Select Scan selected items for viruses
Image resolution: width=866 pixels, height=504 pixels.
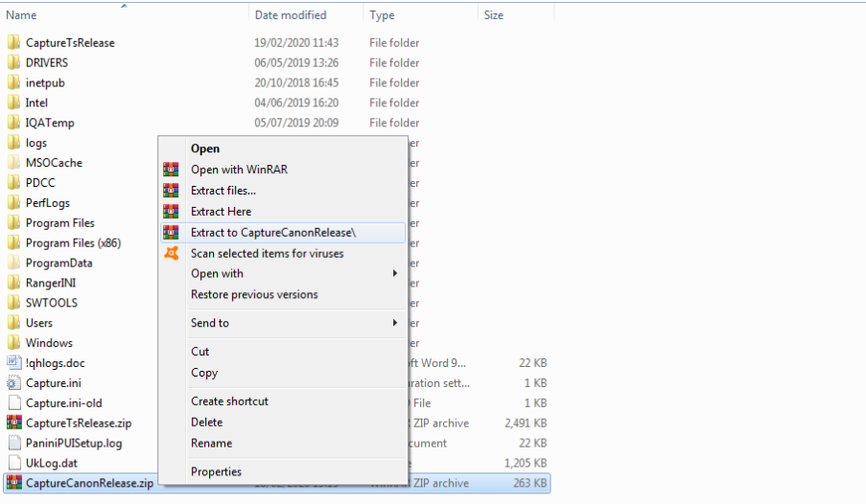[x=283, y=253]
